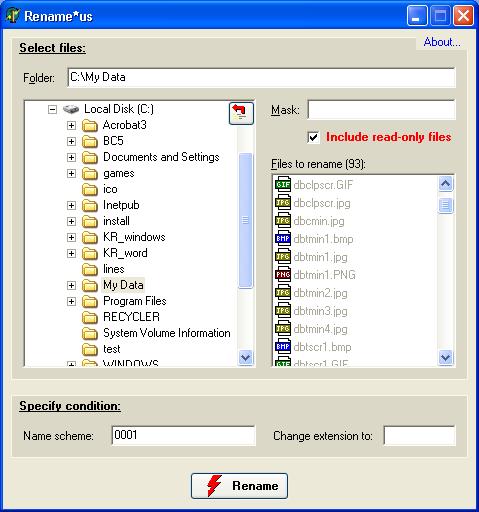Click the dbtscr1.bmp file icon
The height and width of the screenshot is (512, 479).
point(283,346)
